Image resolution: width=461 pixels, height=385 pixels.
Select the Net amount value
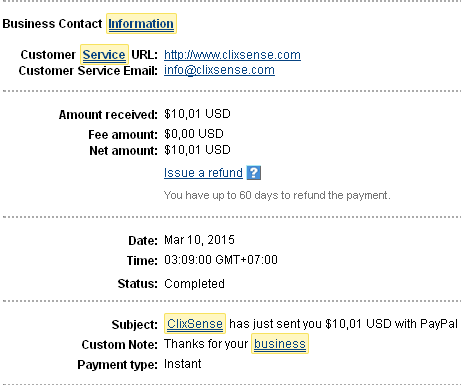click(x=197, y=150)
